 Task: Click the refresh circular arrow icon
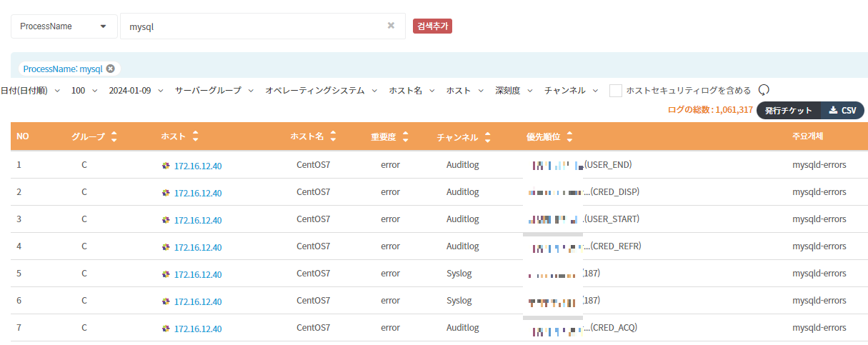point(763,90)
